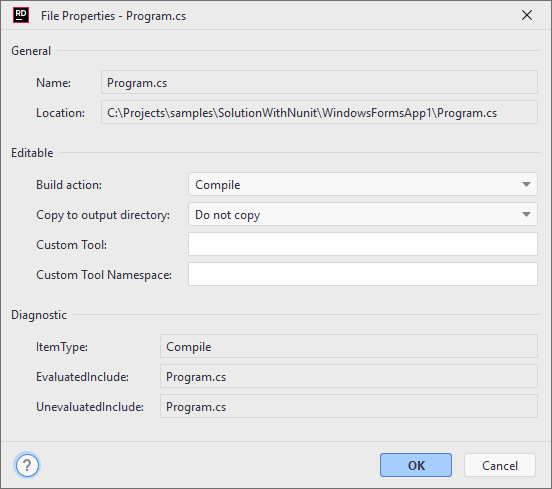The width and height of the screenshot is (552, 489).
Task: Click the Diagnostic section header
Action: pos(39,315)
